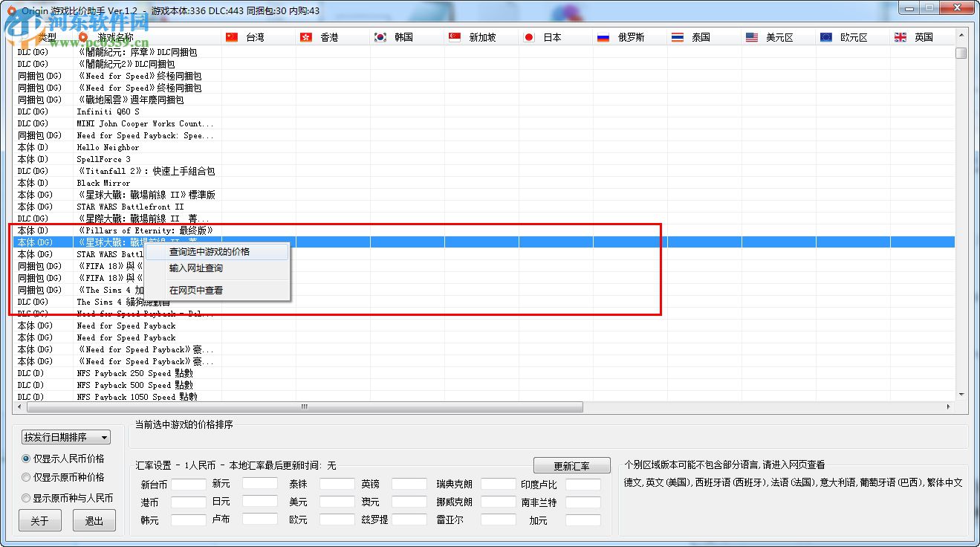Select the UK region flag

(x=900, y=36)
